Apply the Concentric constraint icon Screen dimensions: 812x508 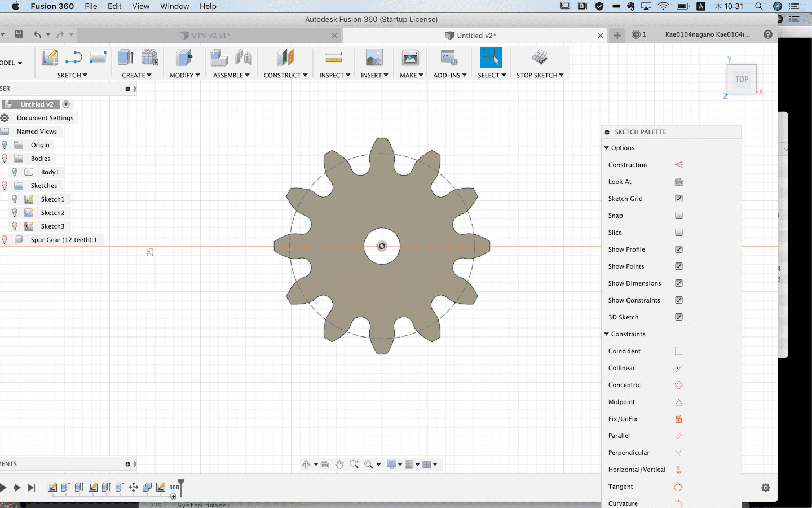[x=679, y=385]
